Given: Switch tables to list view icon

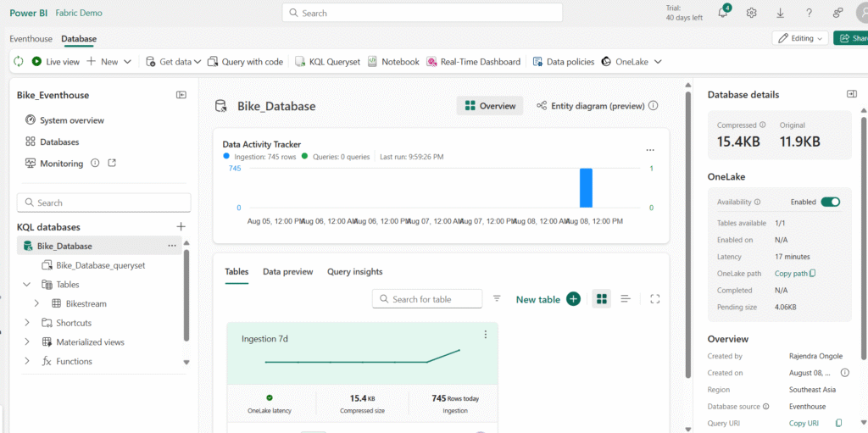Looking at the screenshot, I should click(626, 299).
